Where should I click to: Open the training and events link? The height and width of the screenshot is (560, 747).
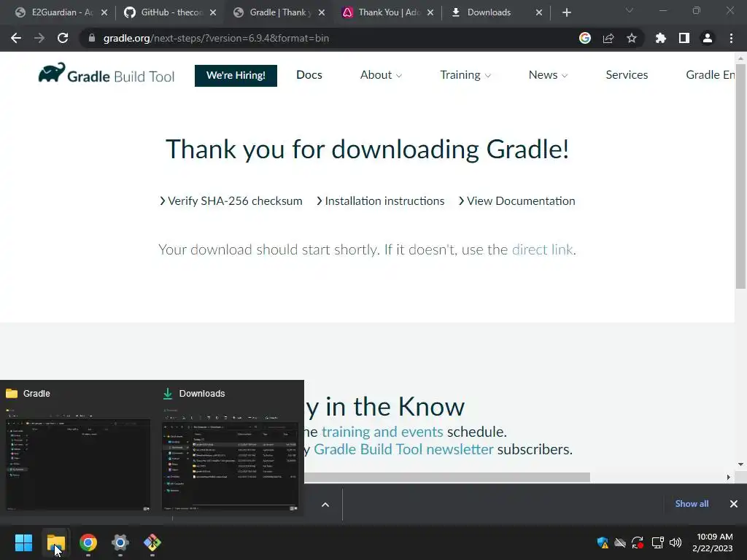[382, 432]
